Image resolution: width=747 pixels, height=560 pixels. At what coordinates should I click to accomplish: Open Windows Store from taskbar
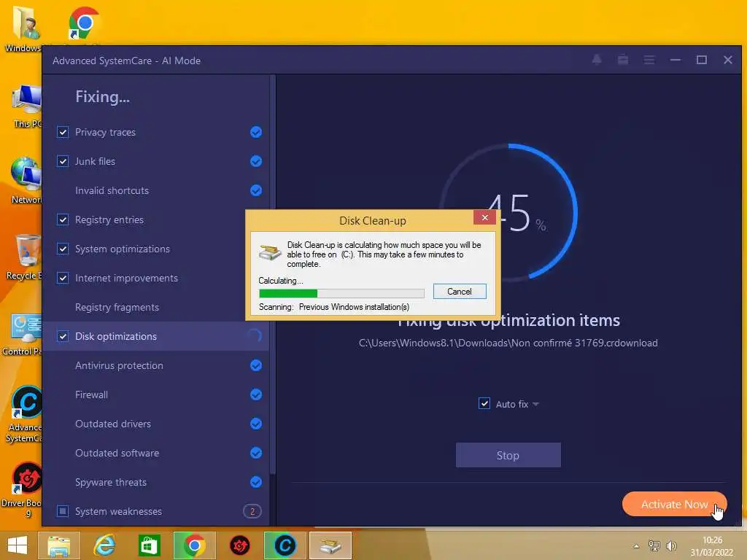(149, 545)
